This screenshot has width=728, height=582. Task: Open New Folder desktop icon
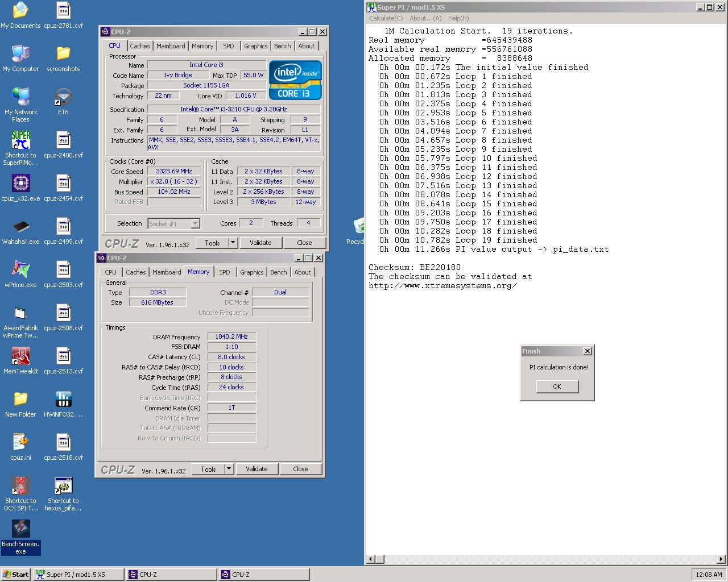(20, 404)
